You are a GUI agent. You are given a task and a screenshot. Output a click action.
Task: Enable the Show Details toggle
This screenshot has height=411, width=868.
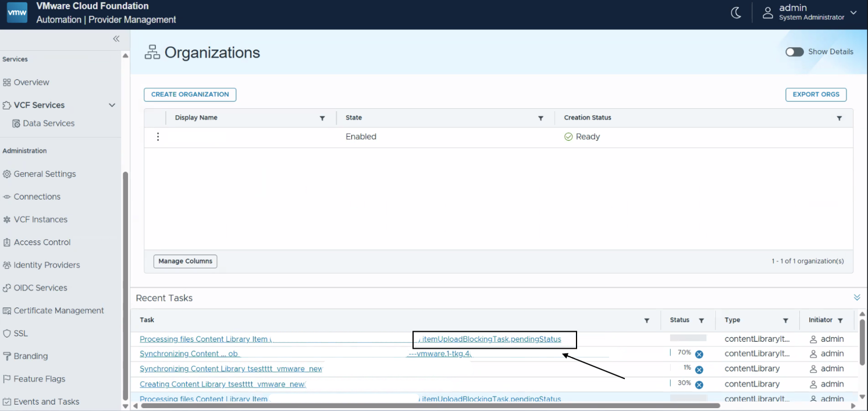tap(794, 52)
